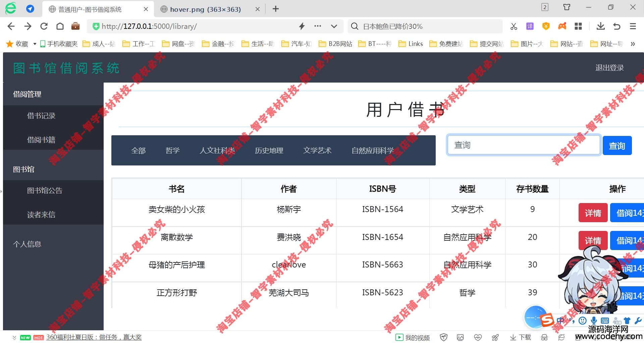Open new tab with plus button

click(x=275, y=9)
